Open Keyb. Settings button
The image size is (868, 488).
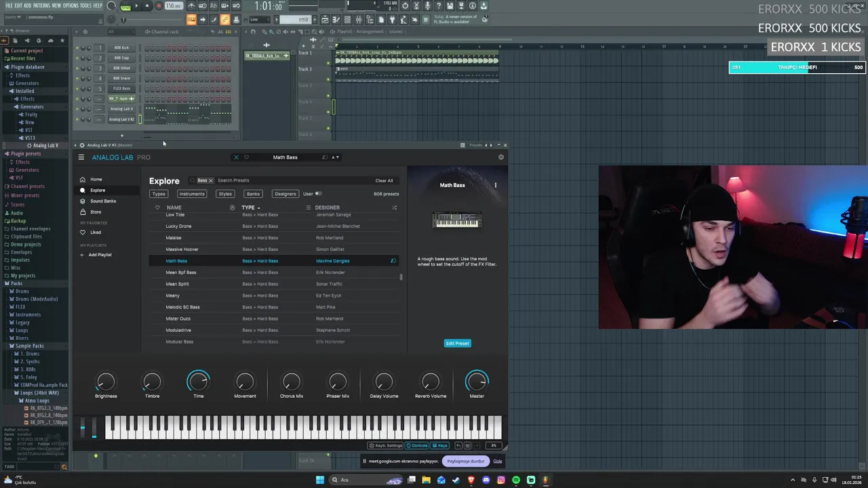385,445
